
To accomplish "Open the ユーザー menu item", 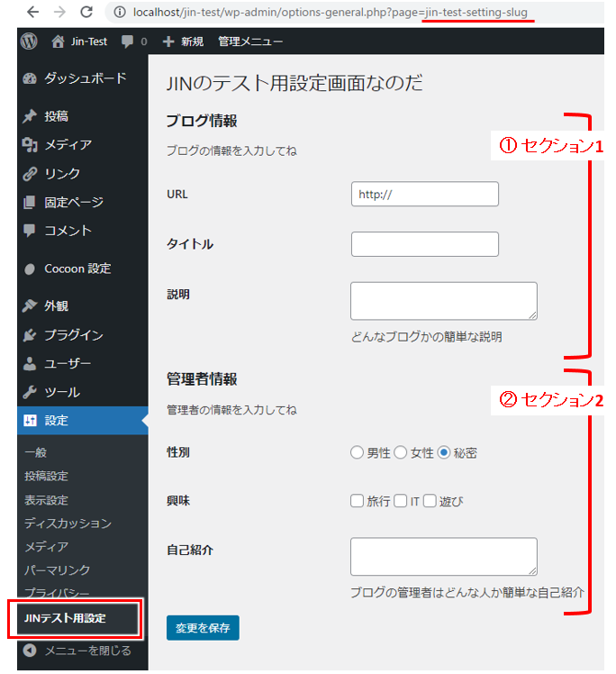I will point(68,364).
